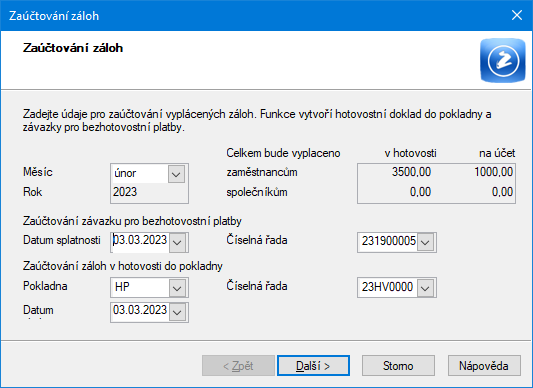Expand the Měsíc dropdown arrow

pos(176,174)
